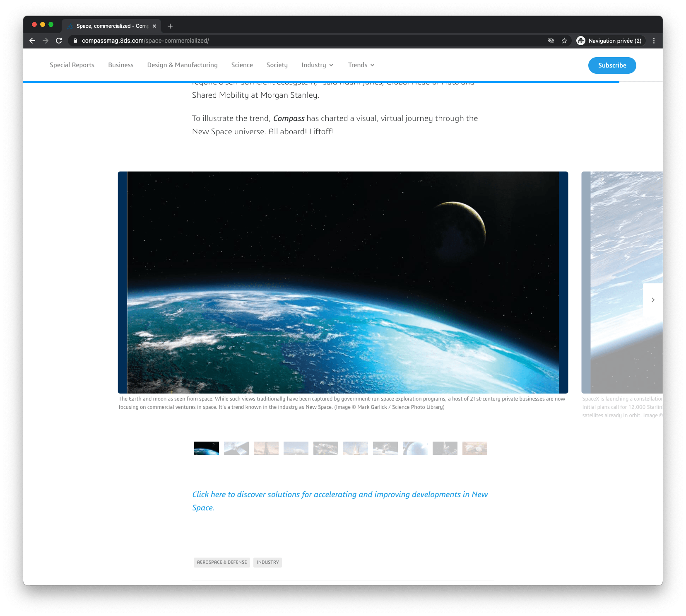Screen dimensions: 686x616
Task: Click the blue Subscribe button
Action: click(x=612, y=65)
